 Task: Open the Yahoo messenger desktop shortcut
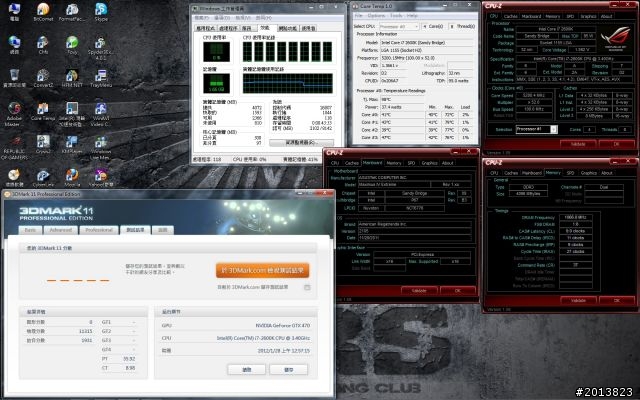point(101,178)
